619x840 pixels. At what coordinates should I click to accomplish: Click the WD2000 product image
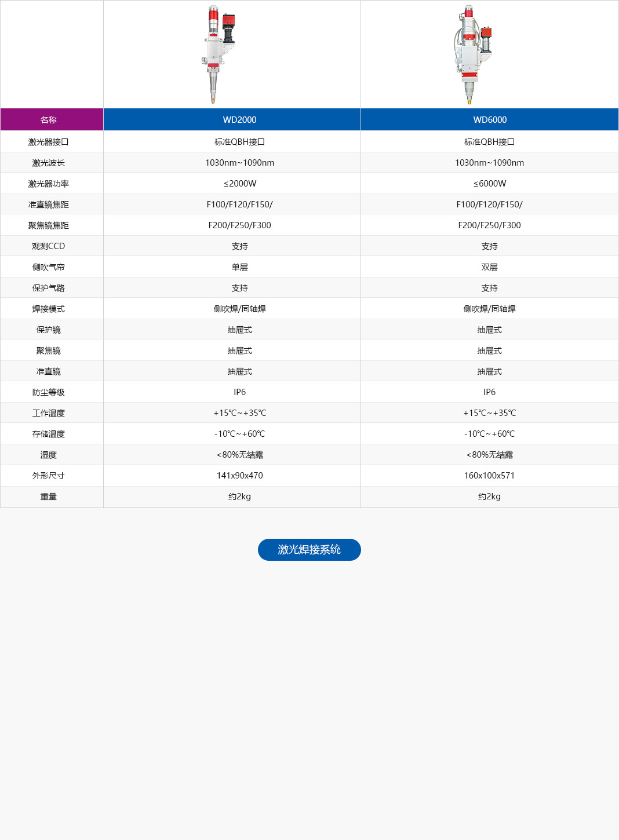tap(220, 54)
